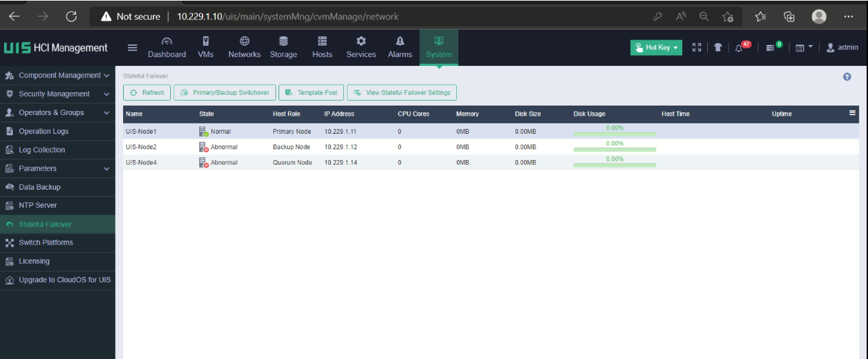Select Stateful Failover in the sidebar
The width and height of the screenshot is (868, 359).
57,224
